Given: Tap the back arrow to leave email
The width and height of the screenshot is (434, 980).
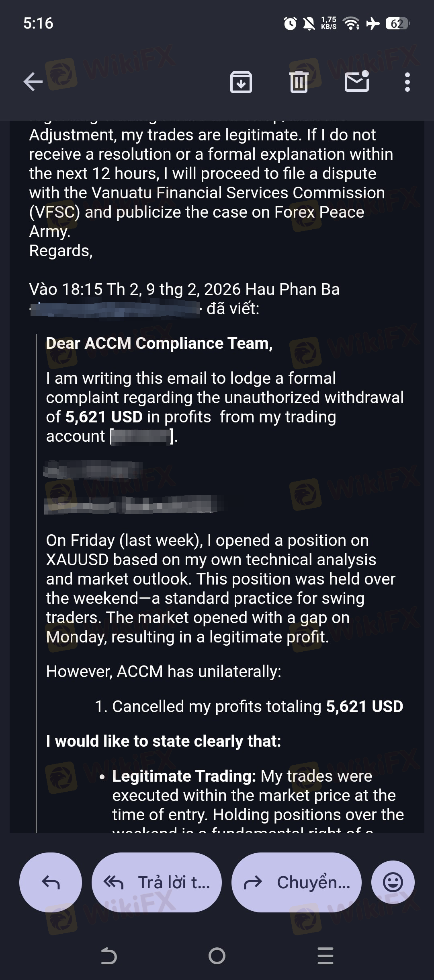Looking at the screenshot, I should (x=33, y=82).
